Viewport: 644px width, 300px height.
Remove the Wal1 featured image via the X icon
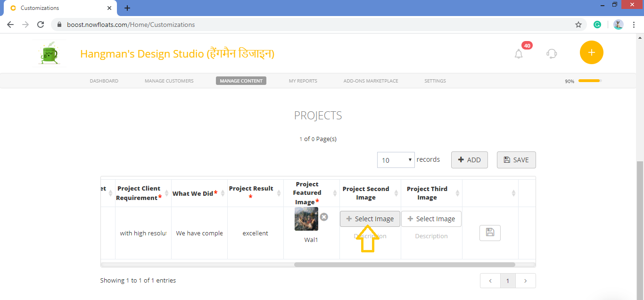tap(323, 217)
